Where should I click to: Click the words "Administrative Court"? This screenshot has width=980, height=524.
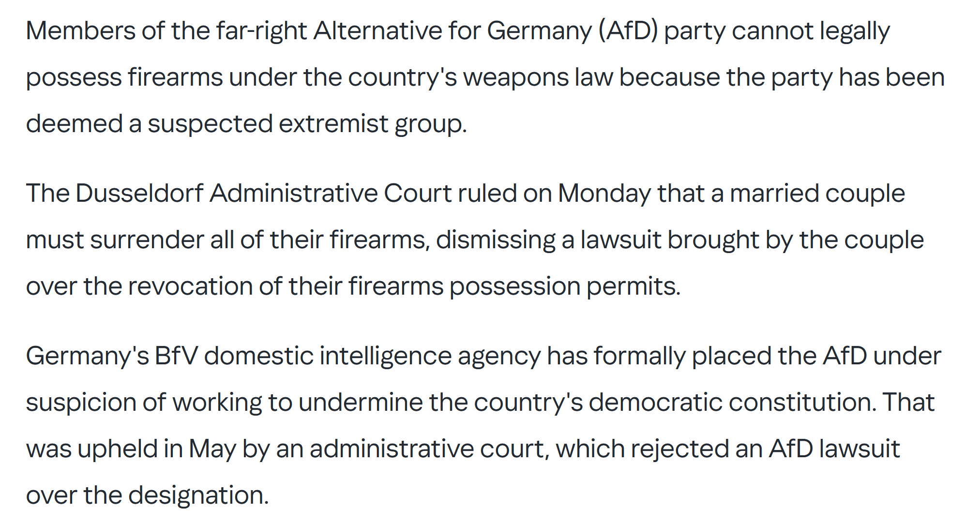point(331,194)
